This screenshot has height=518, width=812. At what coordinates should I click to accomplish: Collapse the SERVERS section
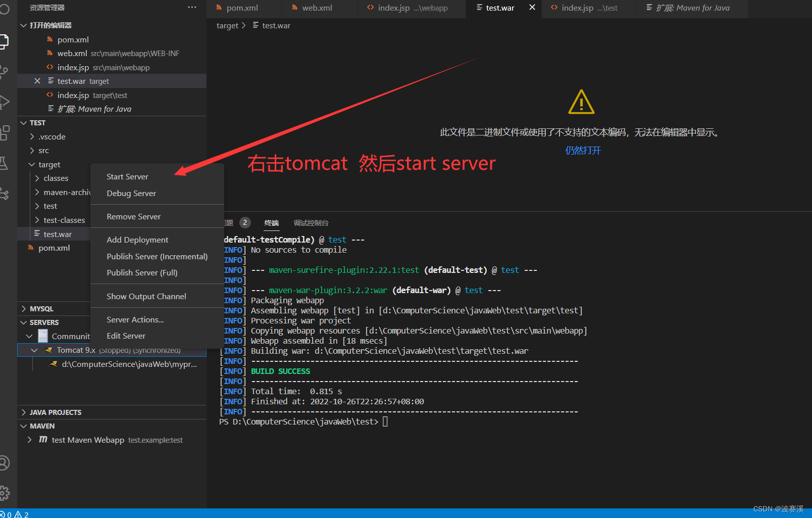[24, 322]
